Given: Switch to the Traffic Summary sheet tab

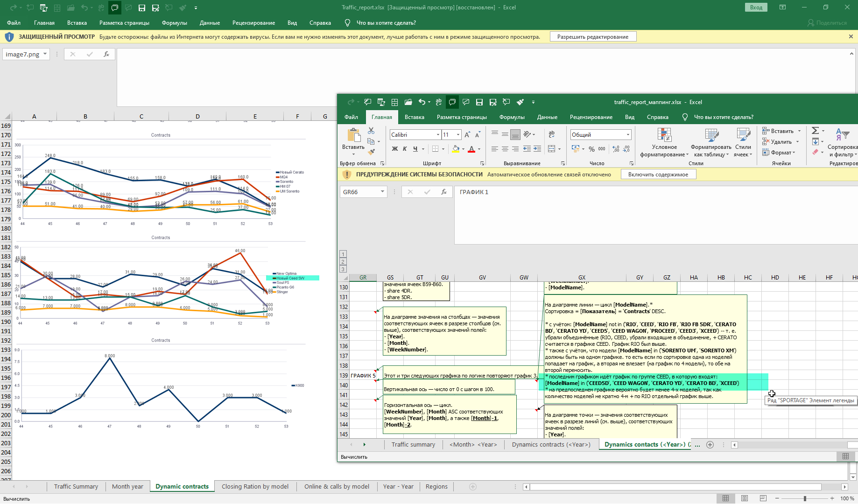Looking at the screenshot, I should [x=76, y=486].
